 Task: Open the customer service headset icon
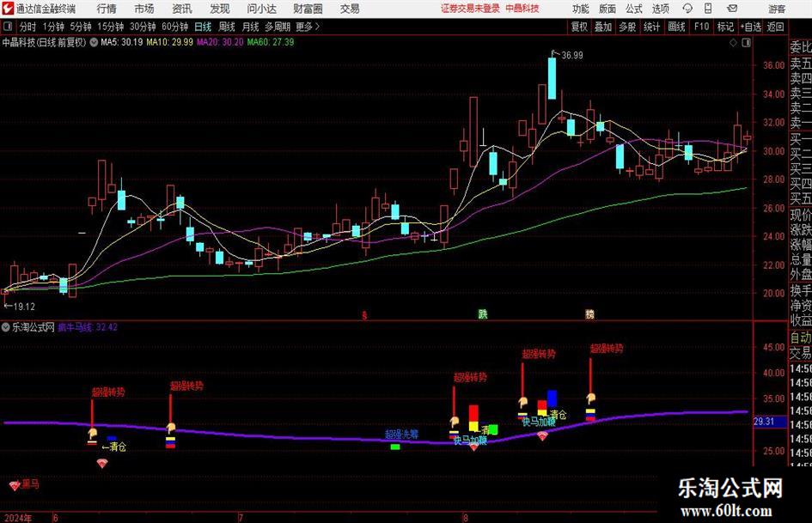point(687,9)
